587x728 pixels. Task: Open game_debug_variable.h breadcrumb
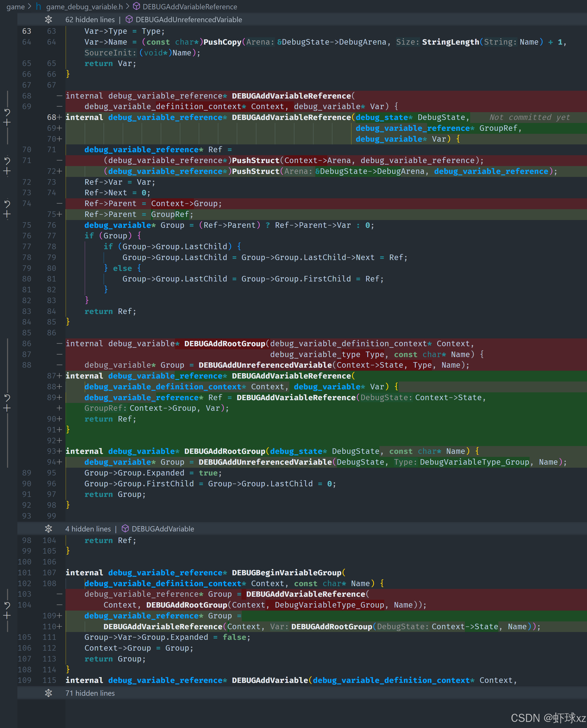point(84,7)
